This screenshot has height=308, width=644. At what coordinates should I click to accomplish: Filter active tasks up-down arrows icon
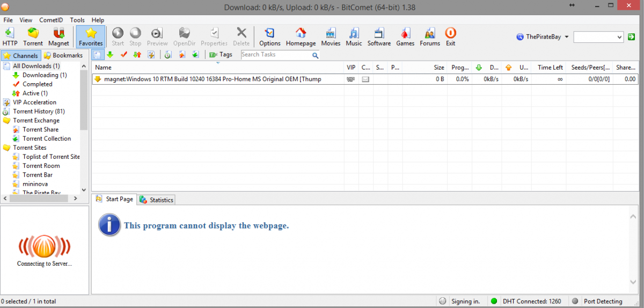137,55
